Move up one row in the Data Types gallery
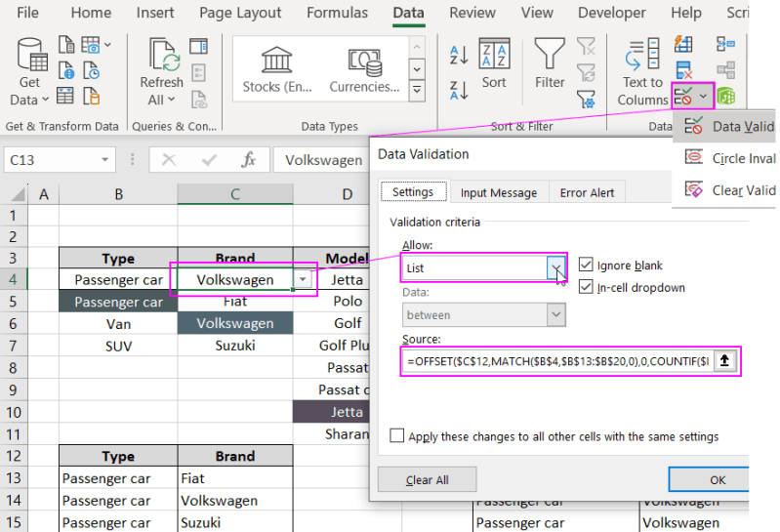 tap(417, 48)
